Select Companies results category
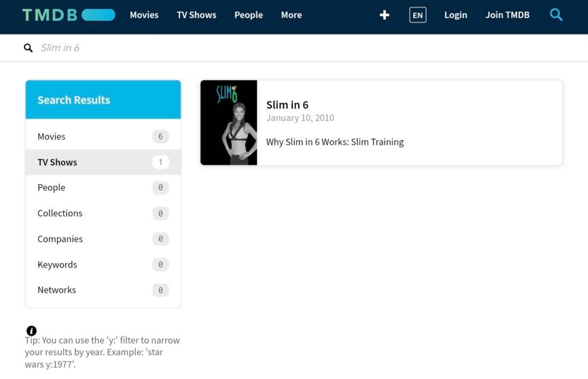Screen dimensions: 588x379 point(103,239)
